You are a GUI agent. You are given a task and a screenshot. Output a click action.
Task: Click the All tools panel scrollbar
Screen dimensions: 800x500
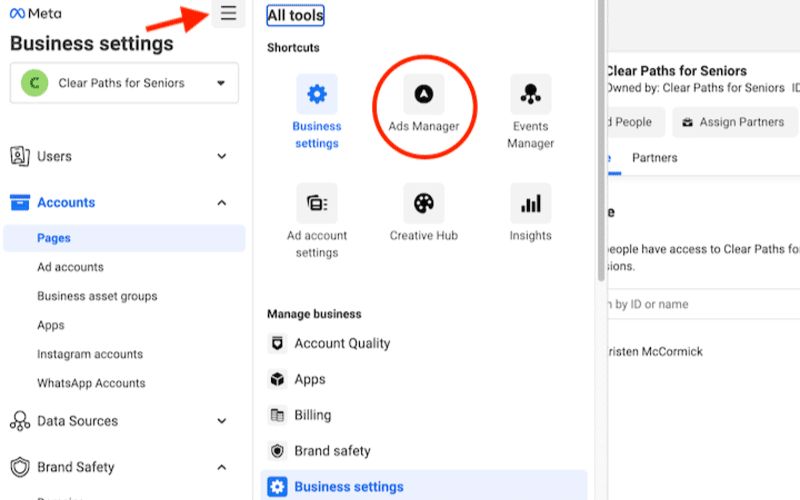(x=602, y=140)
